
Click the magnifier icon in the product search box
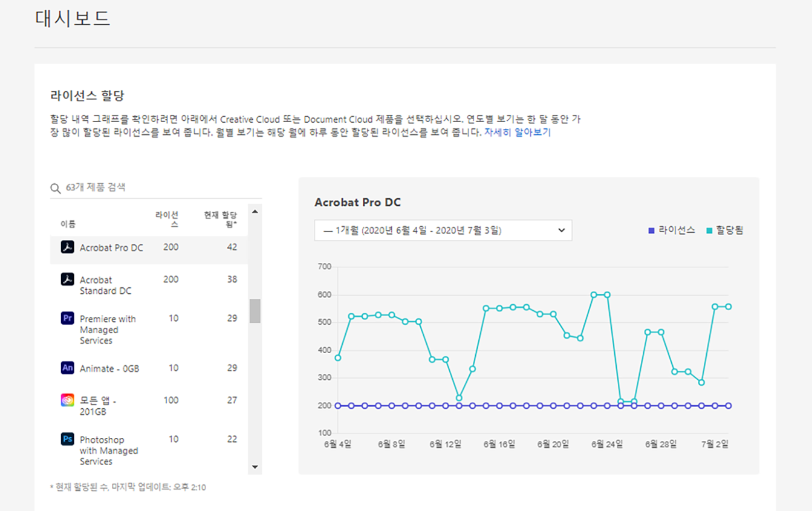coord(56,188)
